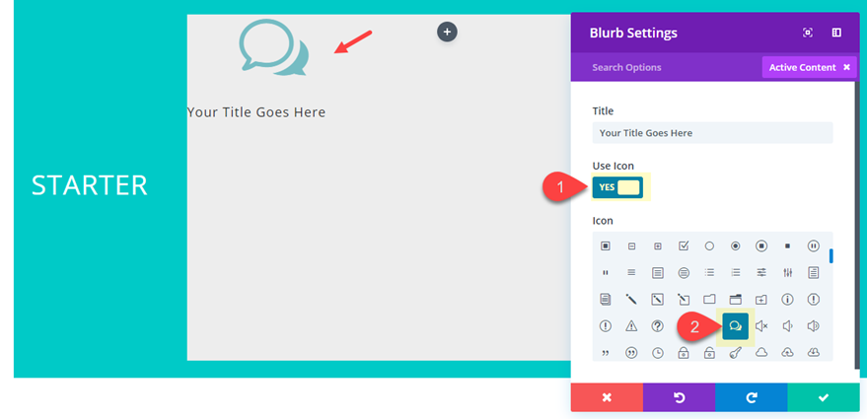
Task: Select the radio dot in circle icon
Action: pyautogui.click(x=735, y=246)
